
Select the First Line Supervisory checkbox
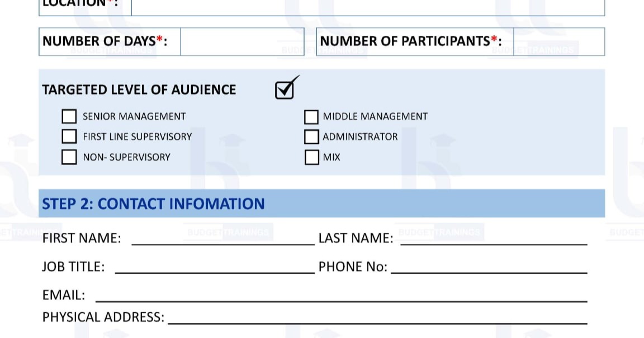69,137
